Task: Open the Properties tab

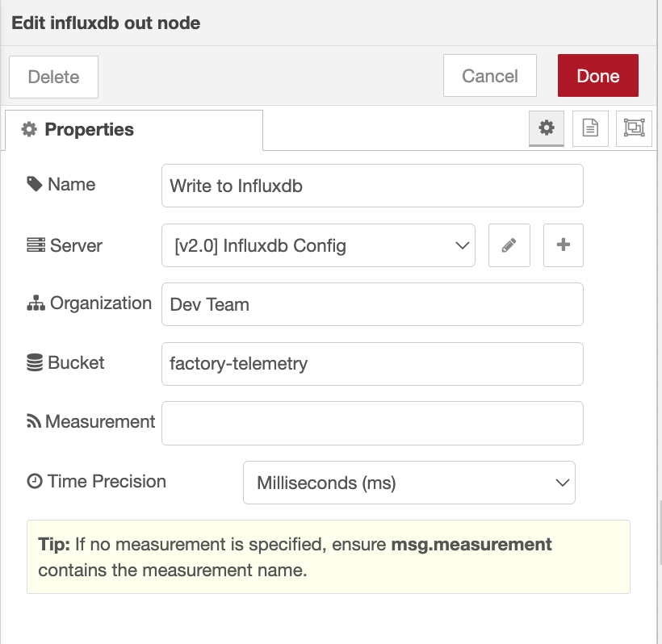Action: point(134,130)
